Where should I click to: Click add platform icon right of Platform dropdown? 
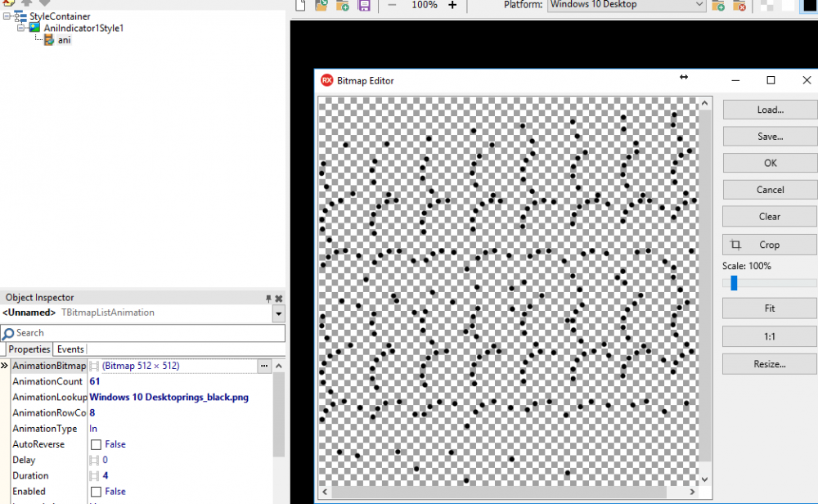click(718, 5)
